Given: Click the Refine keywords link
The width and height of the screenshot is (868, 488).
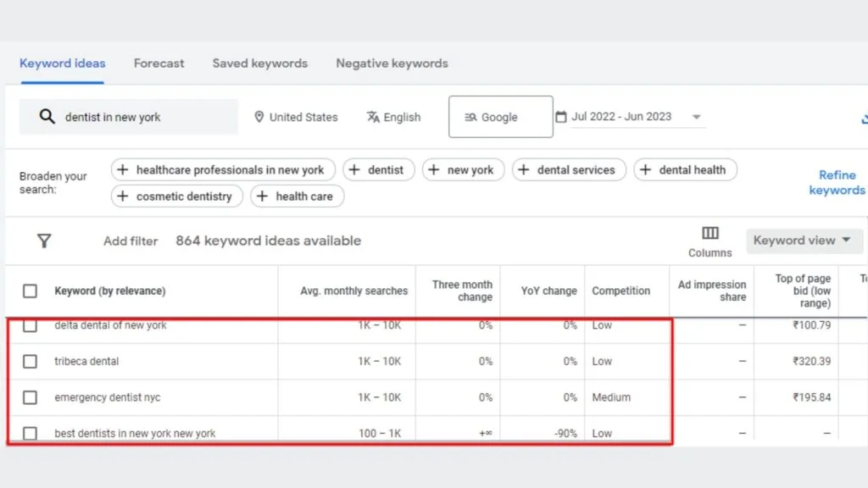Looking at the screenshot, I should (x=837, y=183).
